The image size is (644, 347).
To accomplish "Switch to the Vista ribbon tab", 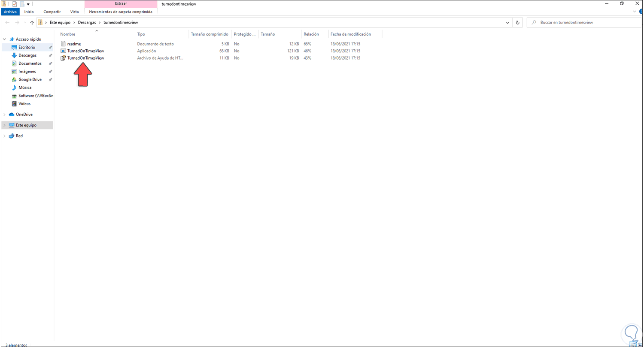I will click(x=74, y=12).
